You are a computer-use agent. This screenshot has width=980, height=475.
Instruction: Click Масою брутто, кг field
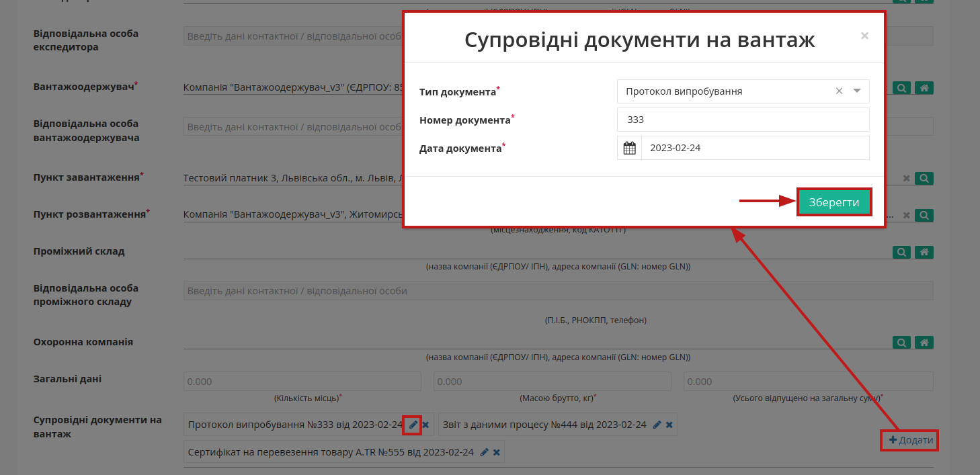[553, 381]
